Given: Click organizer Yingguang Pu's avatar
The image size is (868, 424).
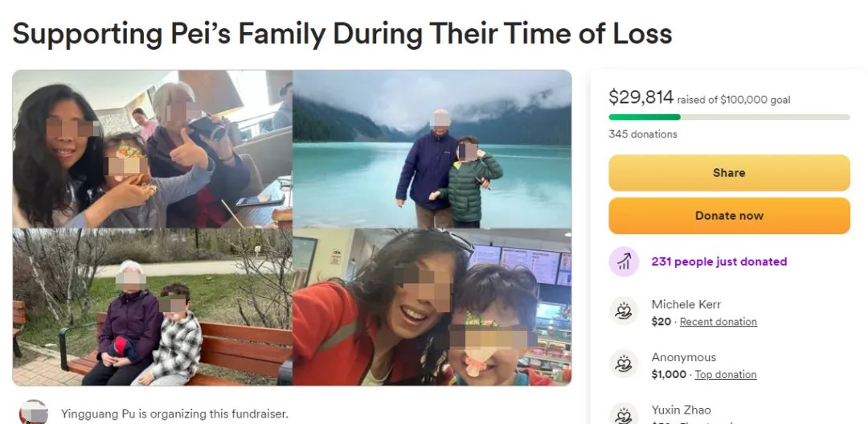Looking at the screenshot, I should (33, 413).
